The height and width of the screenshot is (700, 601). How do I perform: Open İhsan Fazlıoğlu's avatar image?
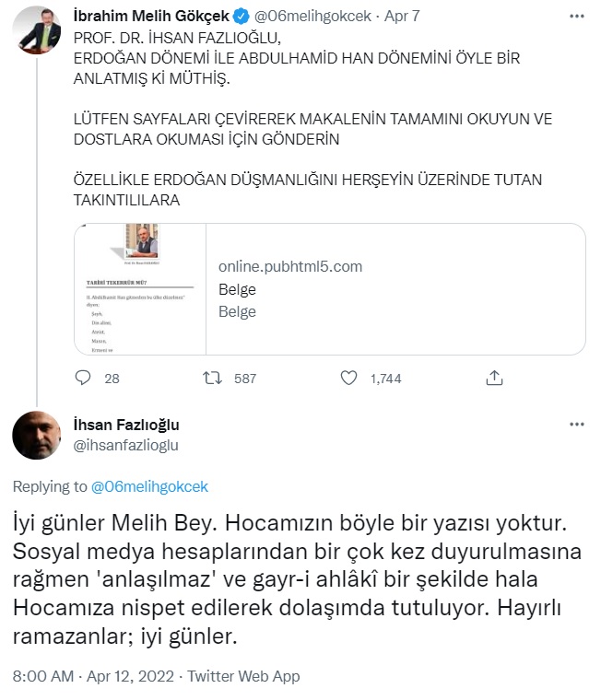(37, 435)
